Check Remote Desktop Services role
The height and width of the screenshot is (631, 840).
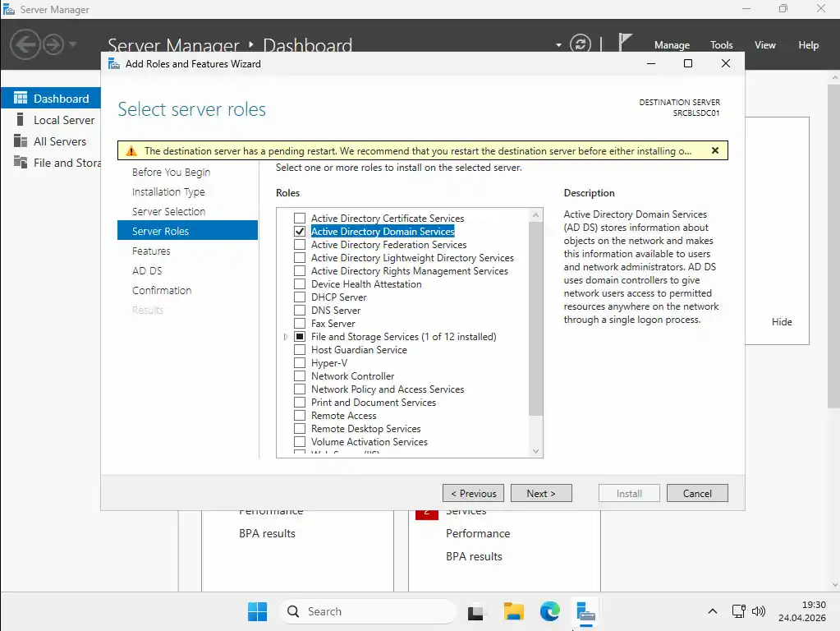pos(300,428)
